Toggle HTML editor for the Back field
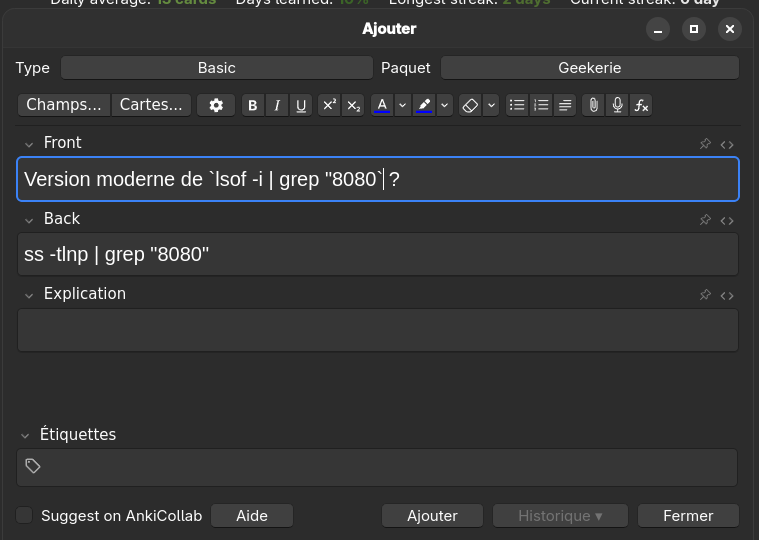The width and height of the screenshot is (759, 540). tap(727, 220)
